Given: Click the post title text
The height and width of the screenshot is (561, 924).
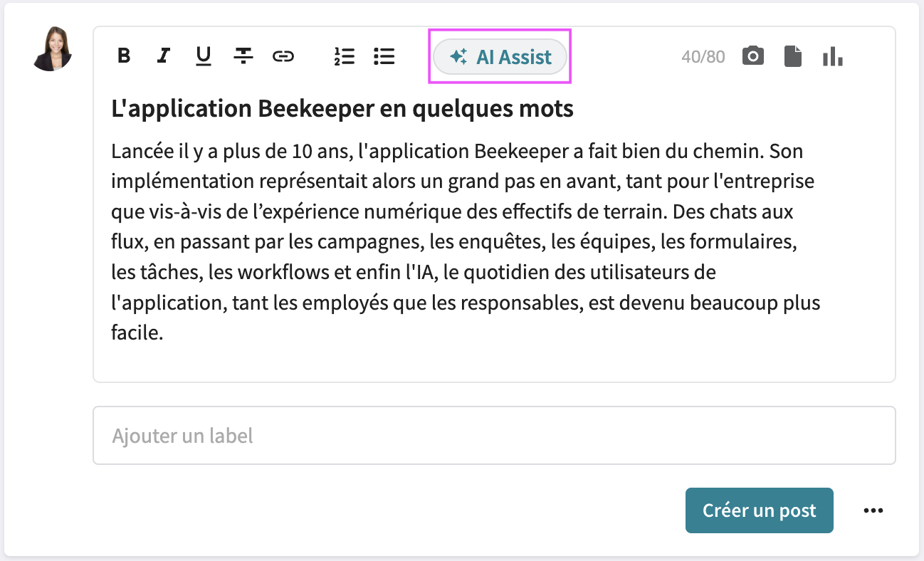Looking at the screenshot, I should click(342, 108).
